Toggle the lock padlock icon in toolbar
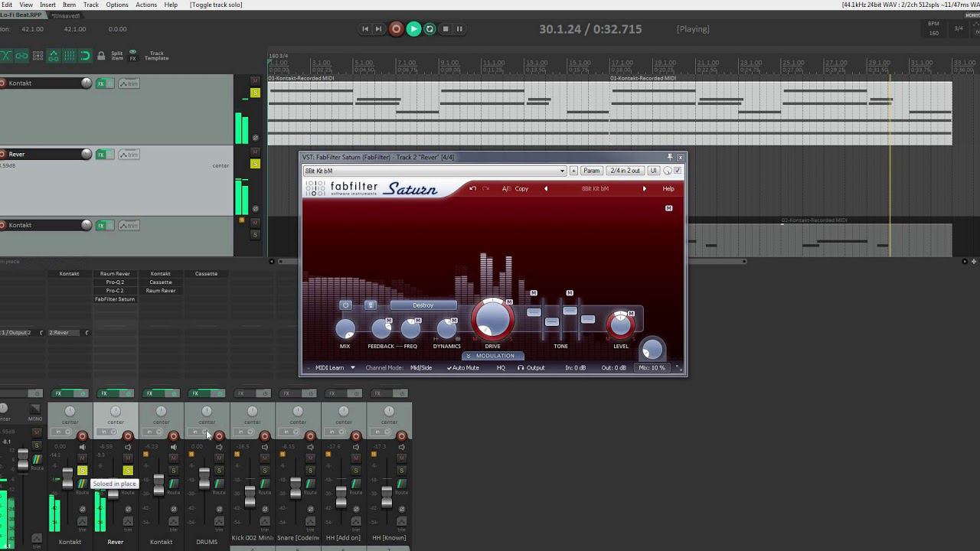This screenshot has width=980, height=551. coord(101,56)
